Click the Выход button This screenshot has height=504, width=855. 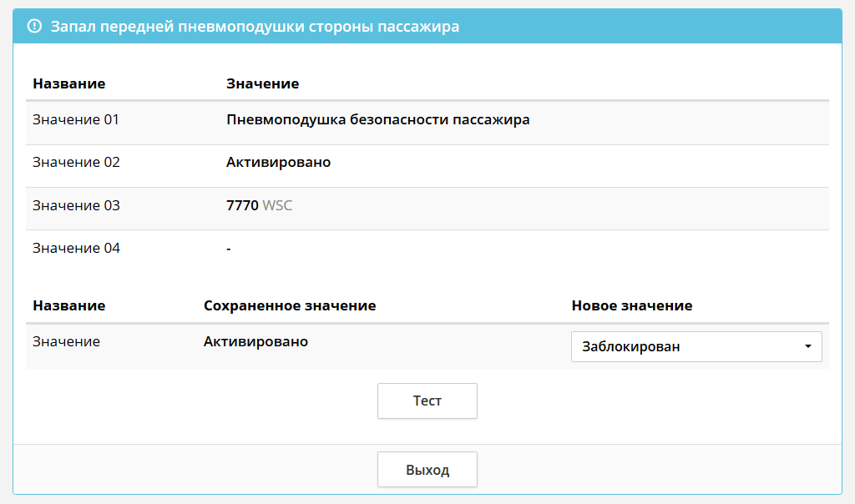pyautogui.click(x=427, y=470)
